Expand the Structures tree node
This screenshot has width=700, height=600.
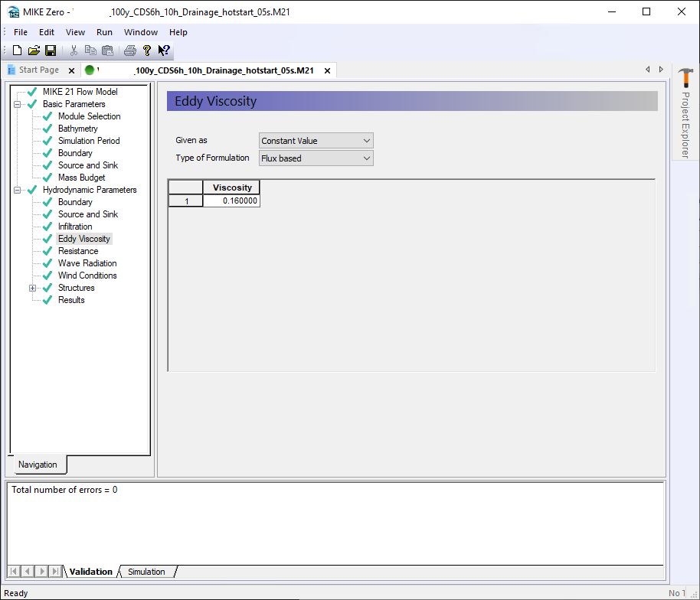click(x=33, y=288)
